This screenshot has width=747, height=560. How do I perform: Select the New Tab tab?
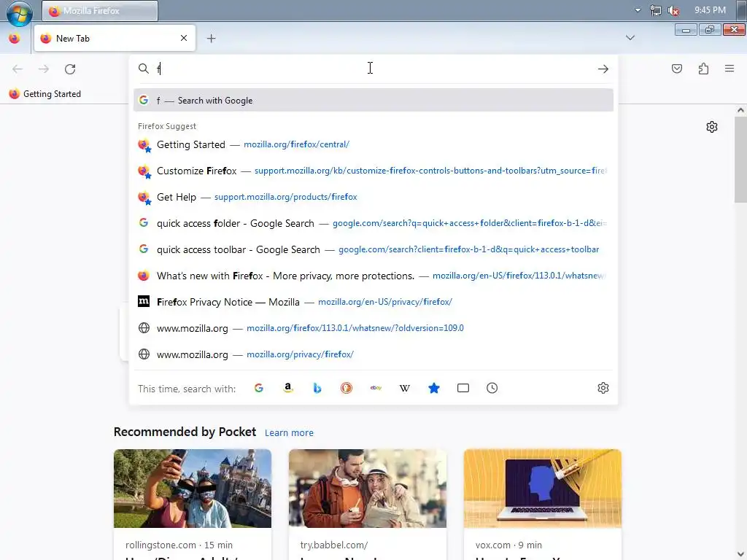coord(115,38)
